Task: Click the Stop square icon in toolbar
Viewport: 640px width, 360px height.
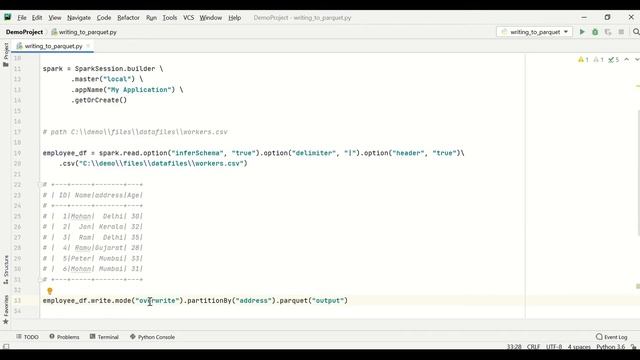Action: (621, 32)
